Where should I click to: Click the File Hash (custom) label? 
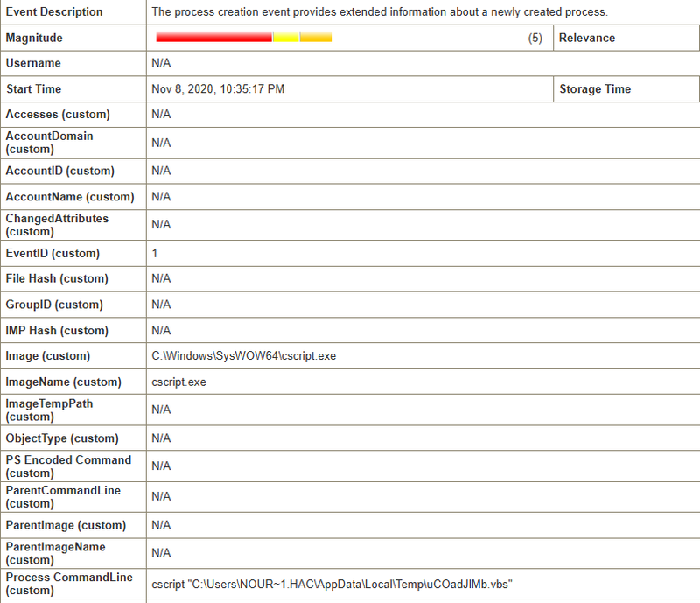click(57, 278)
